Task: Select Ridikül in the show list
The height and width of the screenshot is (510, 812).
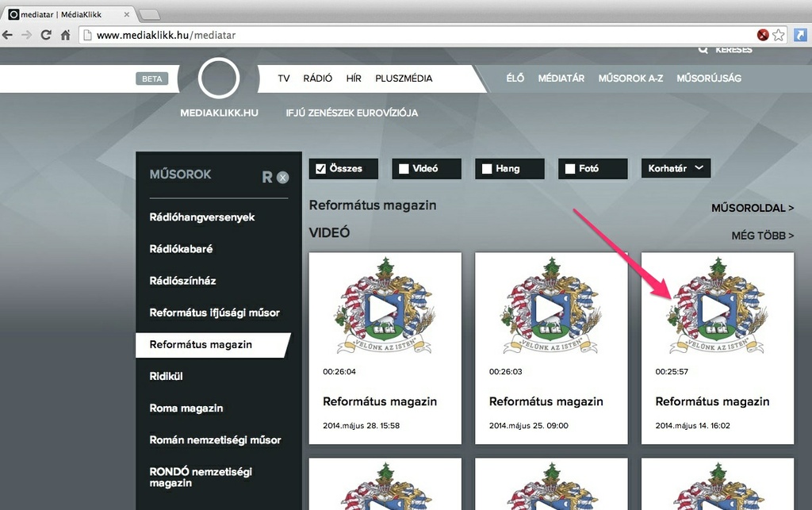Action: click(x=166, y=377)
